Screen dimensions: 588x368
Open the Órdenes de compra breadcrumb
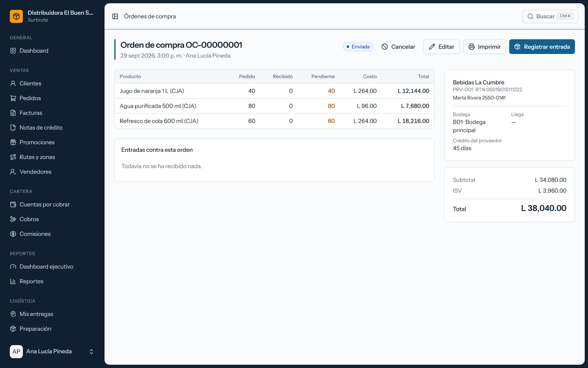click(x=150, y=16)
